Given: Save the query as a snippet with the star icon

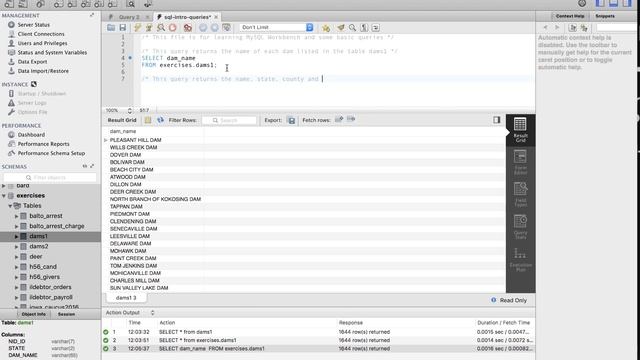Looking at the screenshot, I should [x=326, y=27].
